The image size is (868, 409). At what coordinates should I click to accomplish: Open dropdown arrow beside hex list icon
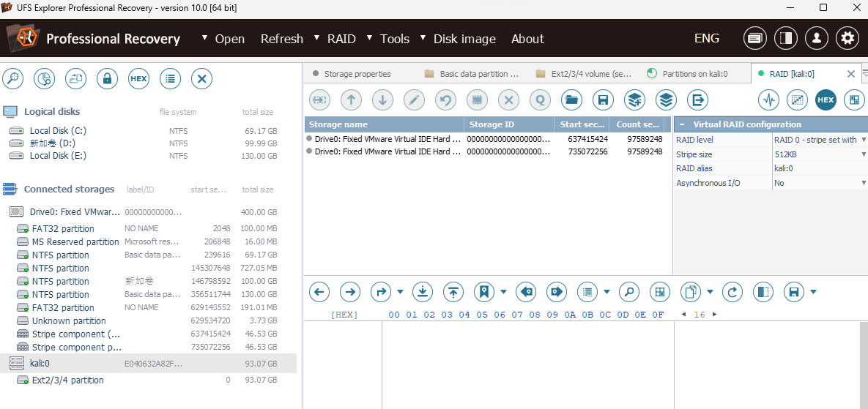[607, 292]
